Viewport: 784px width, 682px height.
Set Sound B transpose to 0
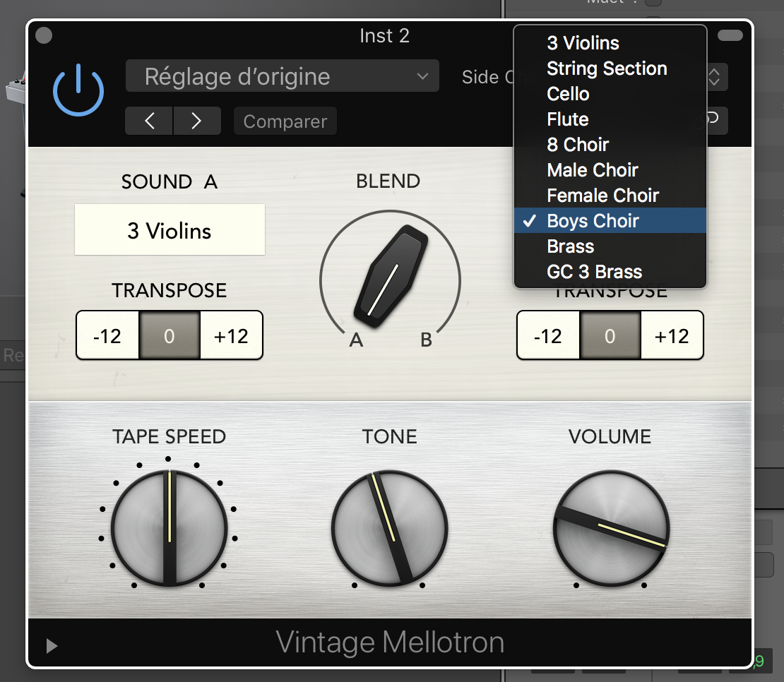pos(610,335)
